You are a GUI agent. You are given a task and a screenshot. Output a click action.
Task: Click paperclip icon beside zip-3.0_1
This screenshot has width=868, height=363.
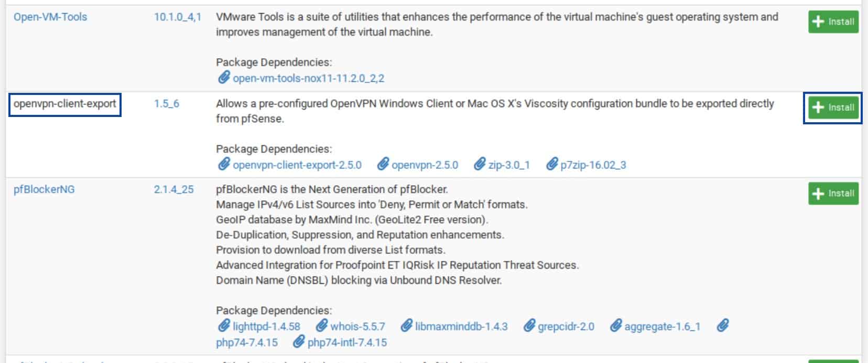(479, 164)
